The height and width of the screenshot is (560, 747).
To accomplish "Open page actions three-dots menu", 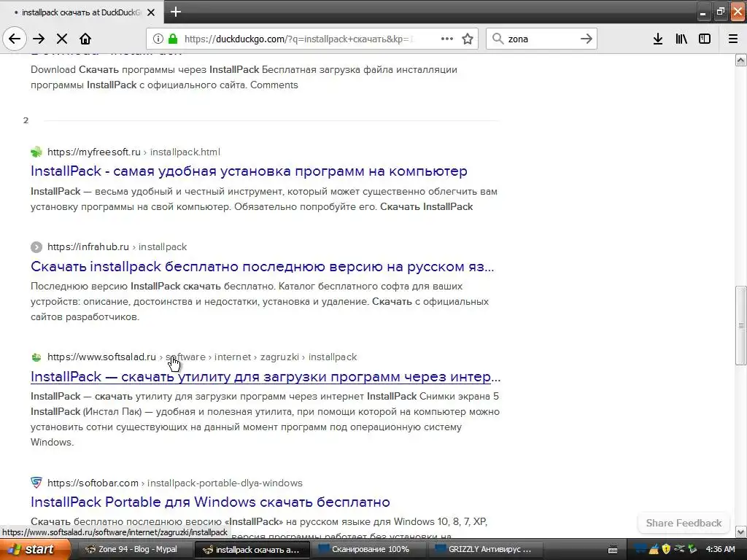I will coord(447,39).
